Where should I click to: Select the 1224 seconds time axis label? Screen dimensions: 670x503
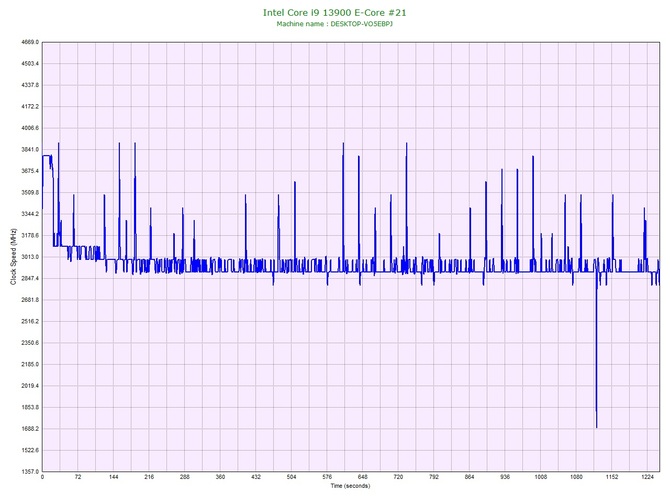[x=647, y=477]
